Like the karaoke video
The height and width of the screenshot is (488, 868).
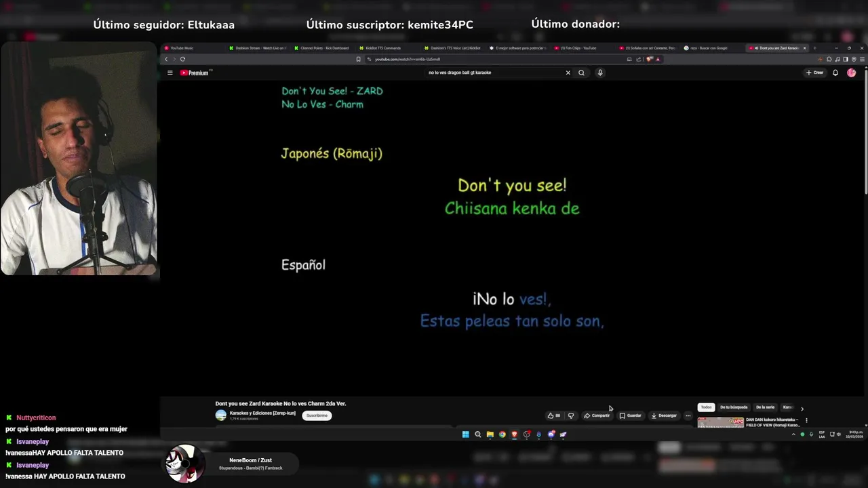(x=553, y=415)
